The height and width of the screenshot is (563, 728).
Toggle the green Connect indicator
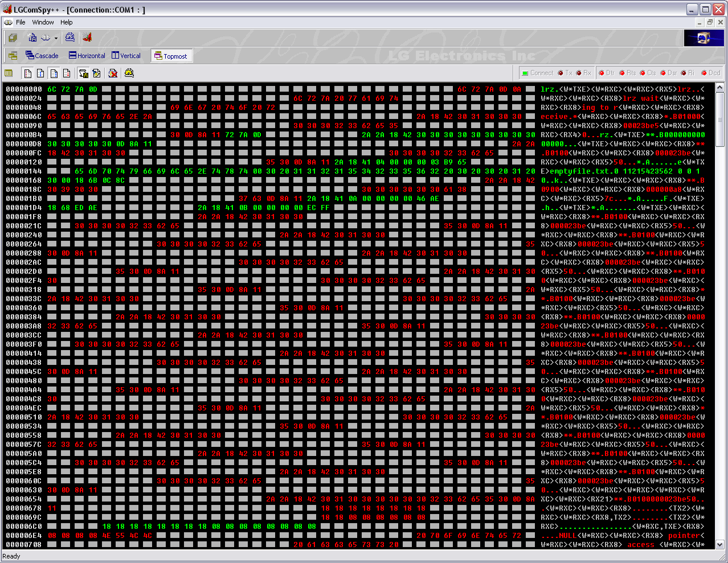pos(537,73)
